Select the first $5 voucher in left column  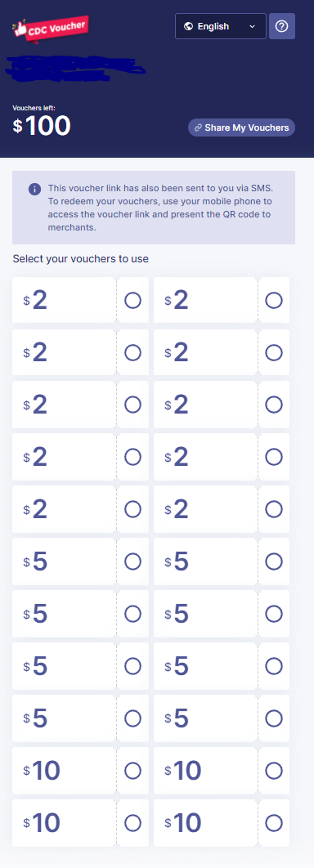tap(80, 562)
